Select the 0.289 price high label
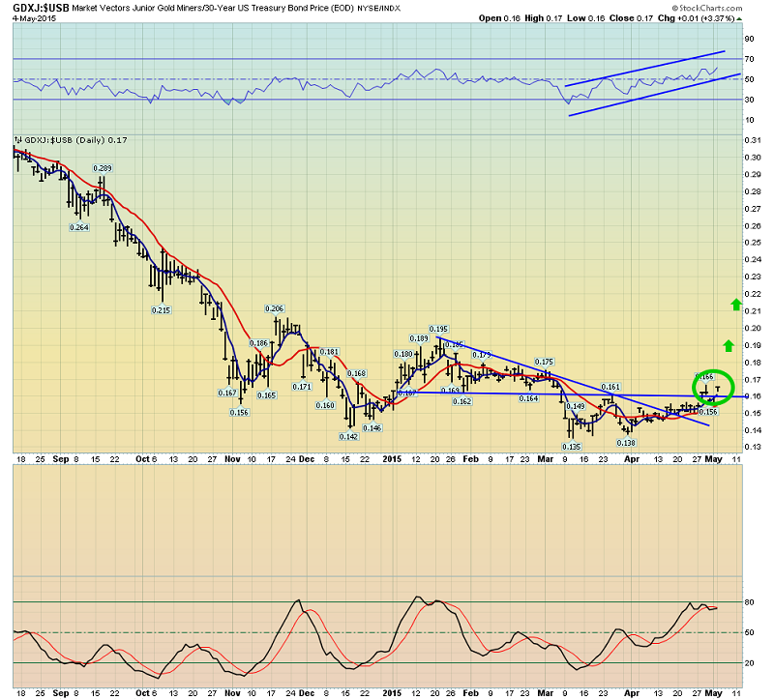Viewport: 774px width, 700px height. tap(103, 168)
